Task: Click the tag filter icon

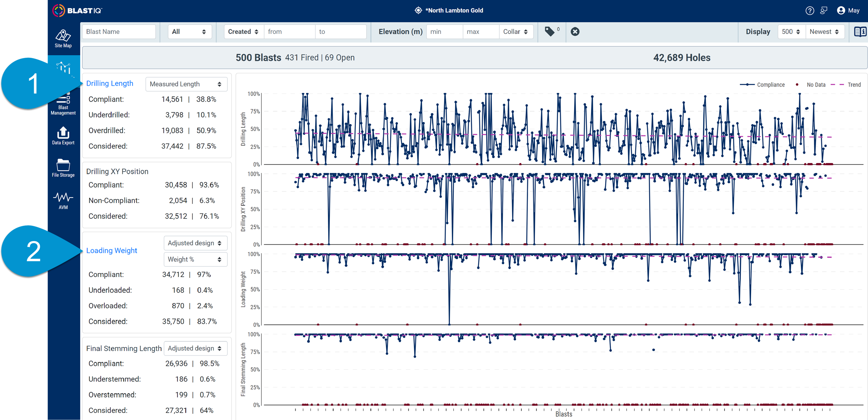Action: 549,32
